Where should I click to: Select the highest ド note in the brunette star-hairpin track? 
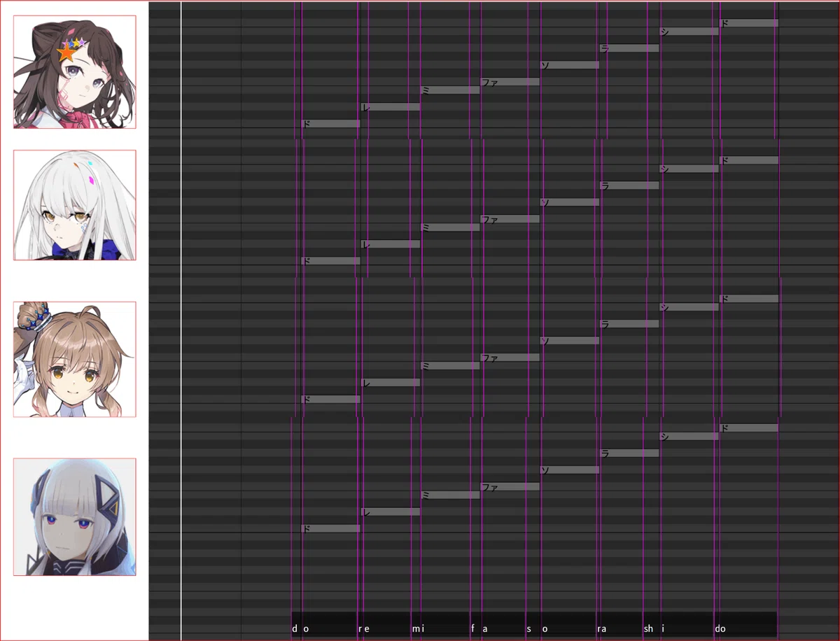pos(749,23)
